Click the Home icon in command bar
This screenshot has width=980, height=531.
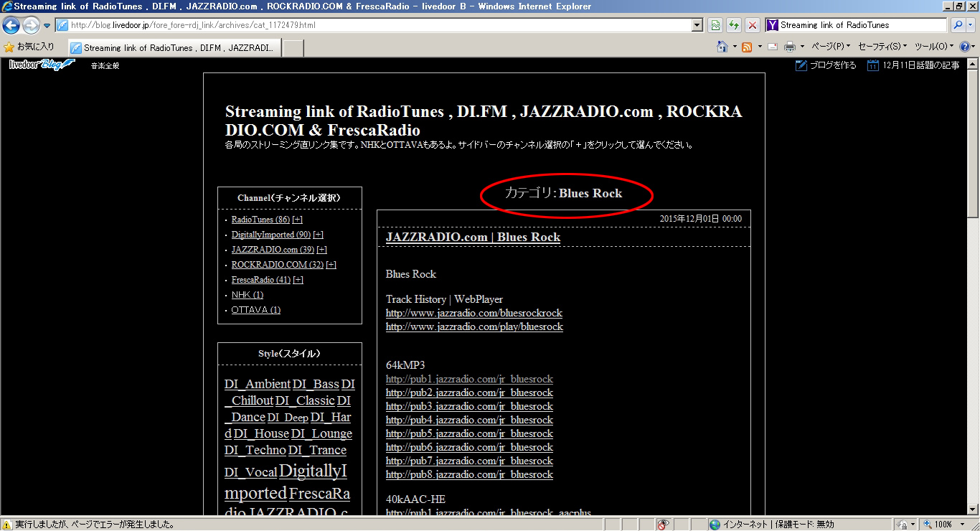[722, 47]
